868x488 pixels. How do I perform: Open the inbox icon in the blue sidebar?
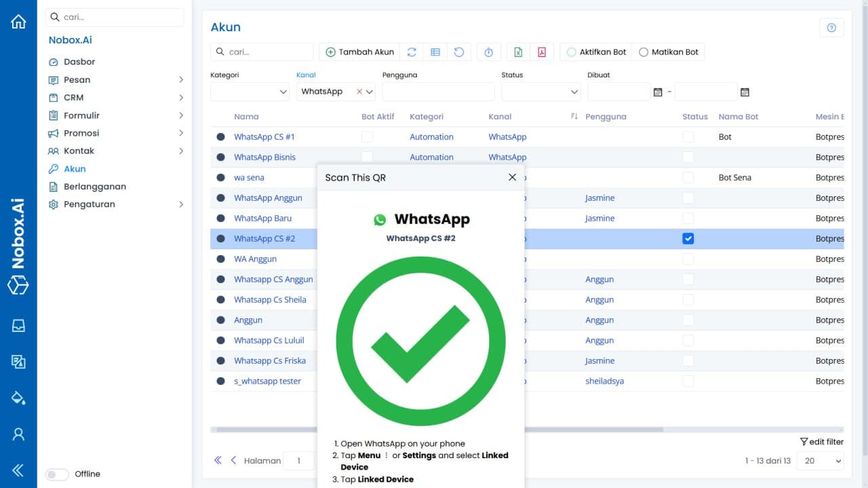[x=18, y=326]
